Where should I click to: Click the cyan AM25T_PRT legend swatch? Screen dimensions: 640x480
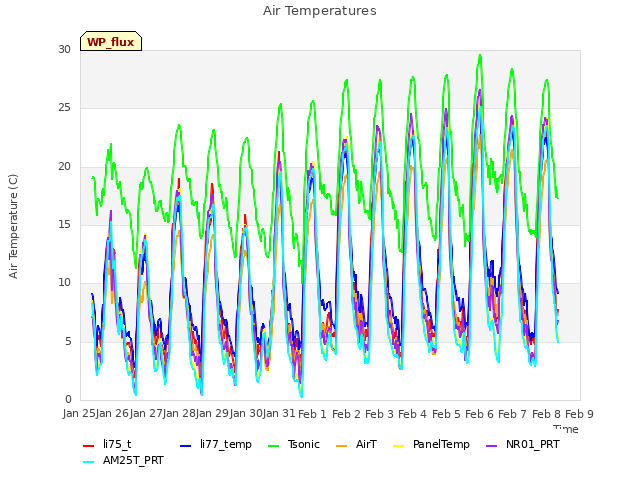point(89,462)
